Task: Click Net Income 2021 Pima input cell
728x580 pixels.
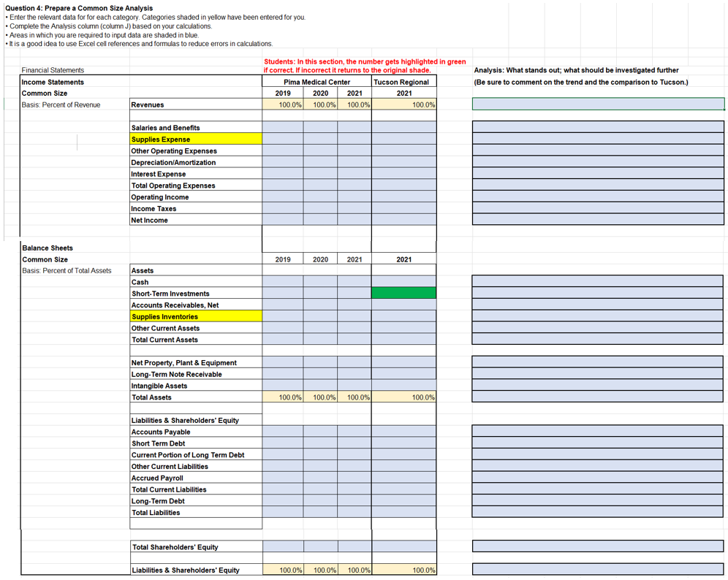Action: coord(354,219)
